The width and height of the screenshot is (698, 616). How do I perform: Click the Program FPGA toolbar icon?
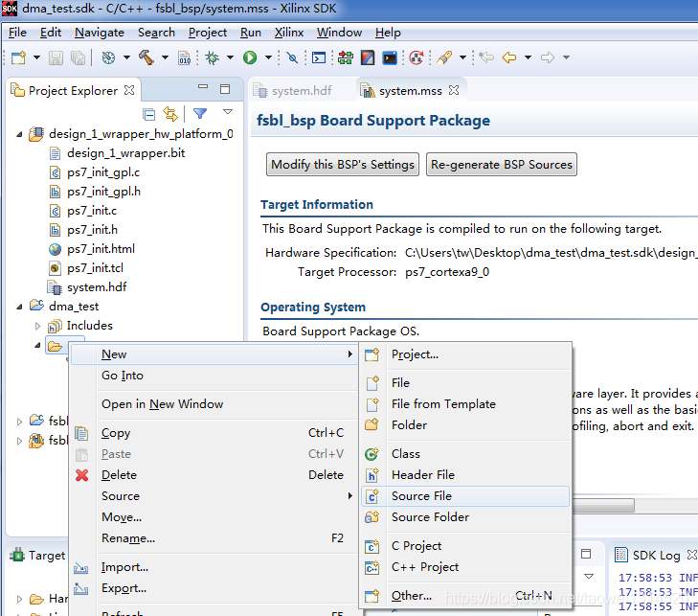(346, 57)
